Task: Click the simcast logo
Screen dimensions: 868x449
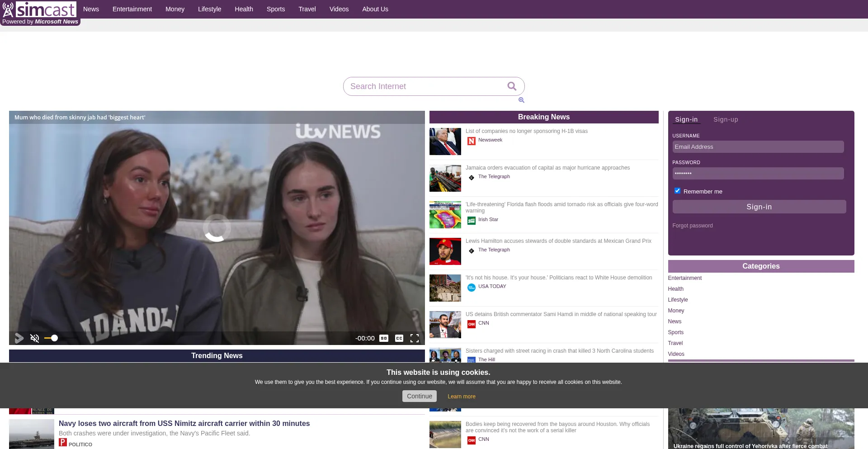Action: 40,9
